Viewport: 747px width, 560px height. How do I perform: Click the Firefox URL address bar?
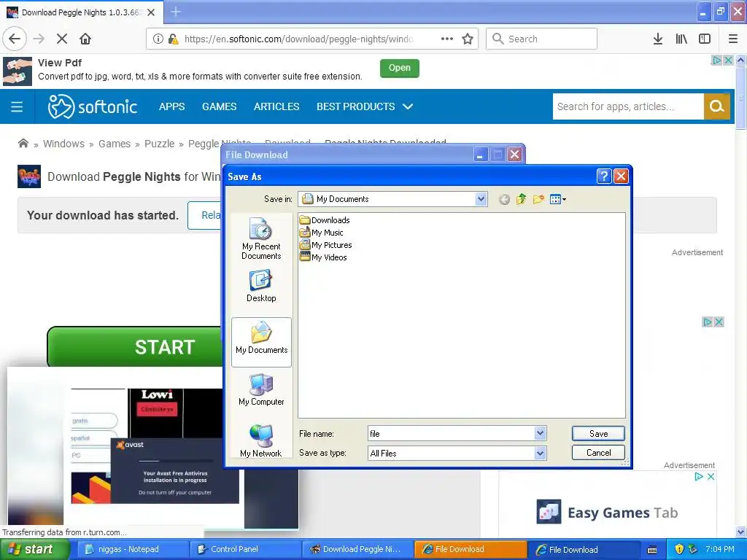click(300, 39)
